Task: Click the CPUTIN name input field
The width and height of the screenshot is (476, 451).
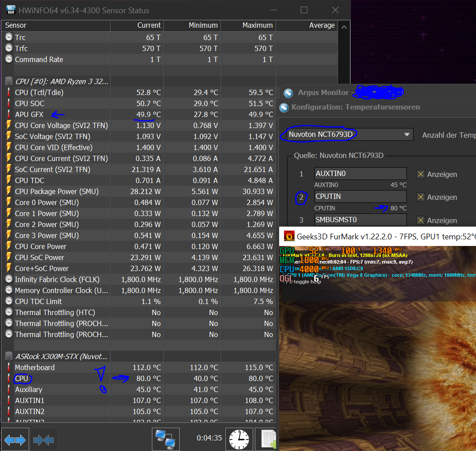Action: click(360, 197)
